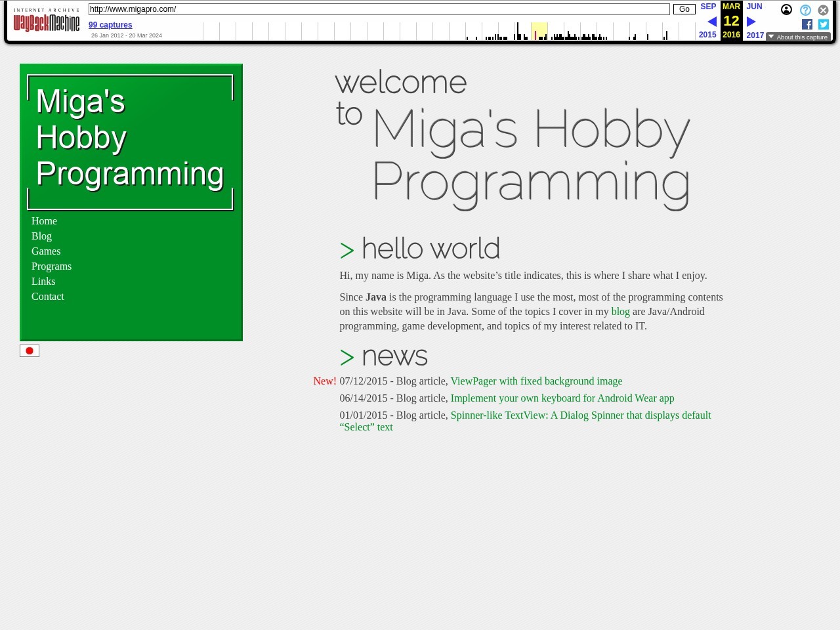840x630 pixels.
Task: Open Blog in sidebar menu
Action: 41,236
